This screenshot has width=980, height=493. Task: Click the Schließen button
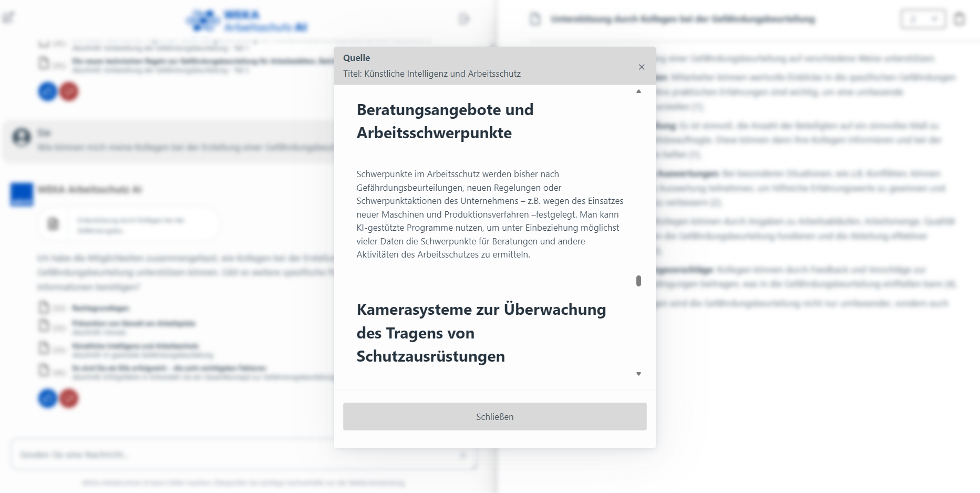pyautogui.click(x=495, y=417)
